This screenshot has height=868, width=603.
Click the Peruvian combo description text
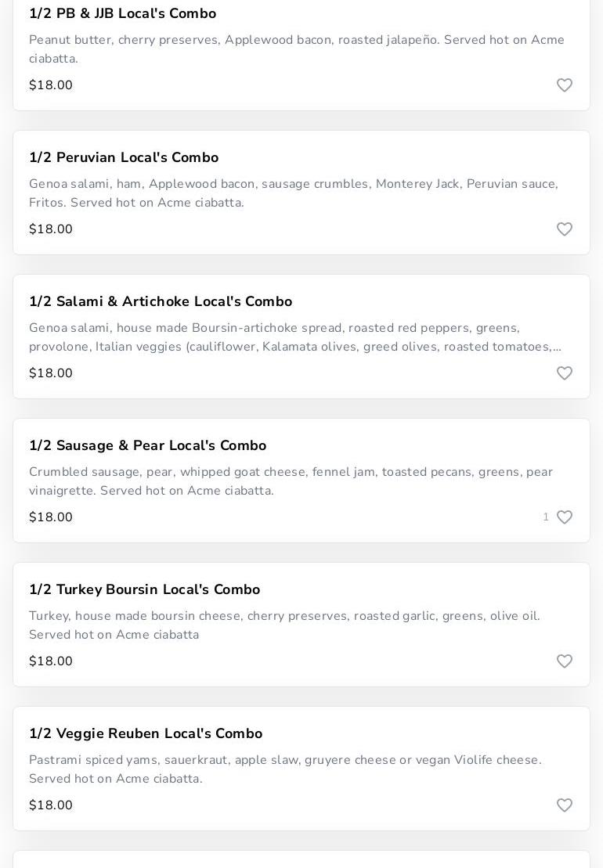[x=294, y=193]
